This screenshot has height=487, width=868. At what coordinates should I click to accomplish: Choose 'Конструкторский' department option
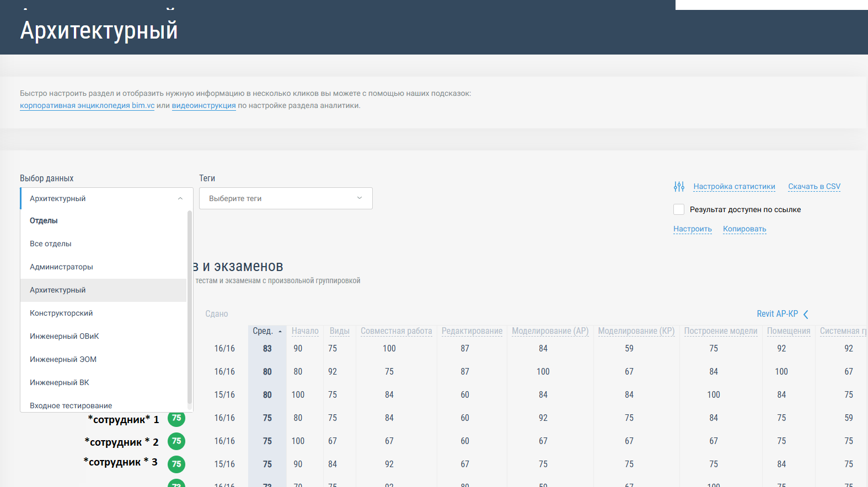point(61,313)
